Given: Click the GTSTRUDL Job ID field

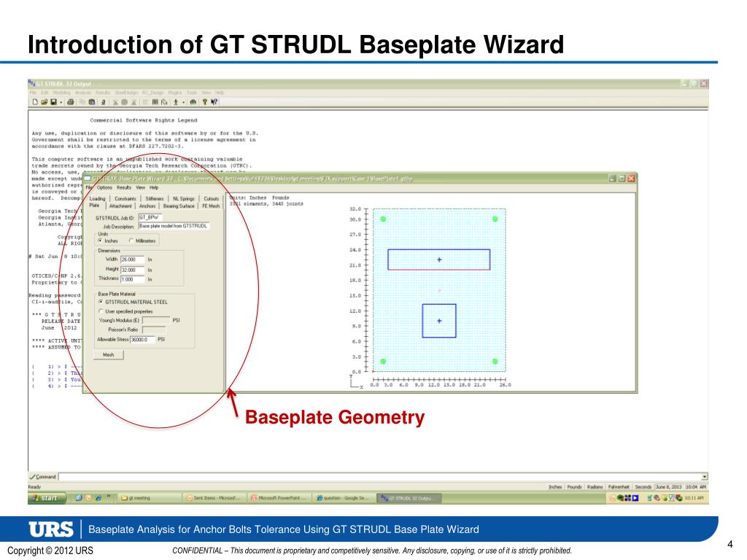Looking at the screenshot, I should click(150, 217).
